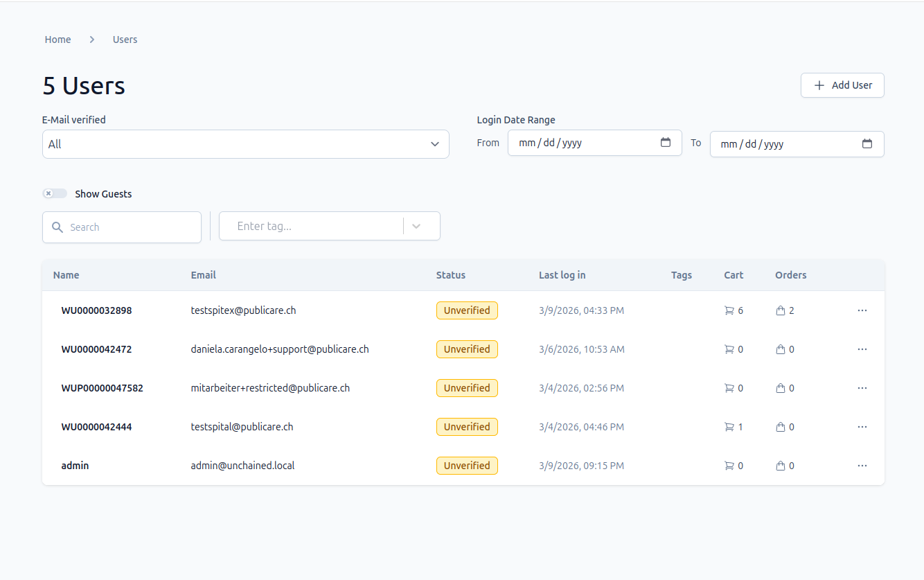Open actions menu for WUP00000047582 row
The image size is (924, 580).
click(x=862, y=388)
